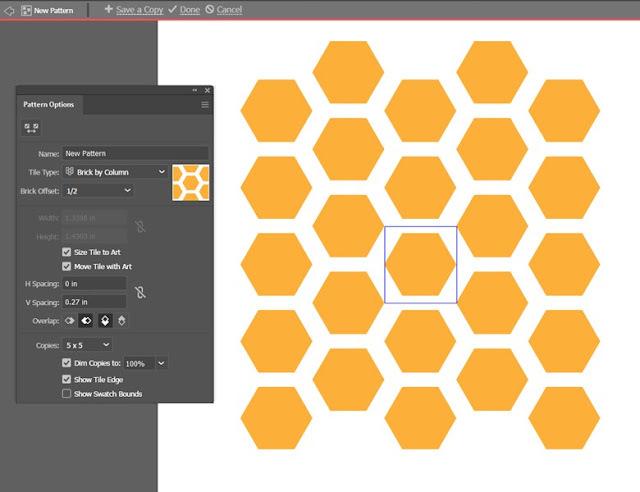Select the Pattern Options tab
Viewport: 640px width, 492px height.
pyautogui.click(x=49, y=105)
